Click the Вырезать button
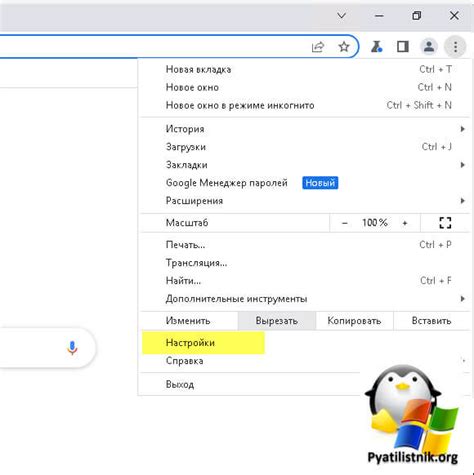Screen dimensions: 474x475 (277, 321)
